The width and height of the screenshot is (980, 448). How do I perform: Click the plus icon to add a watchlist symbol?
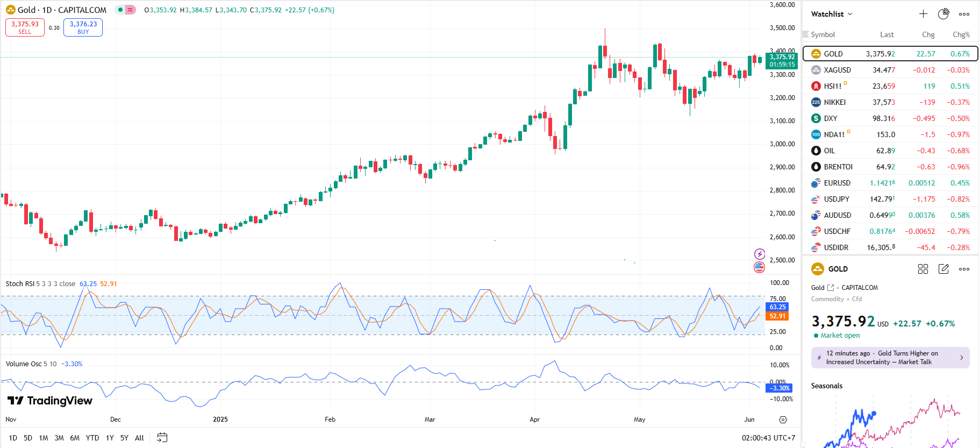coord(923,14)
